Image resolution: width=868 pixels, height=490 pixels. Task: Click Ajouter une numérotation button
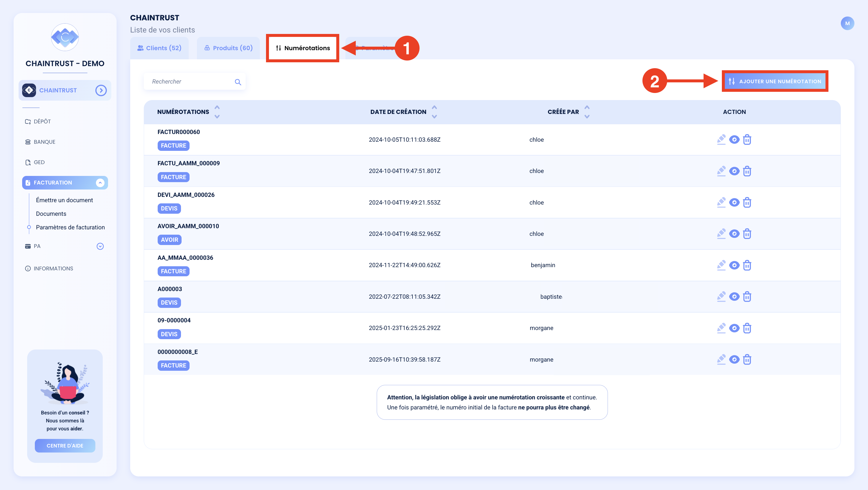coord(775,81)
